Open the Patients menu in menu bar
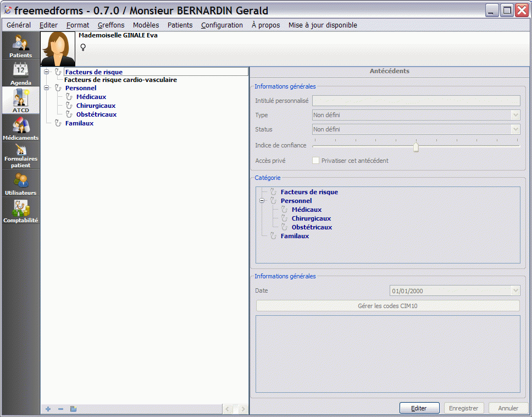 click(180, 25)
